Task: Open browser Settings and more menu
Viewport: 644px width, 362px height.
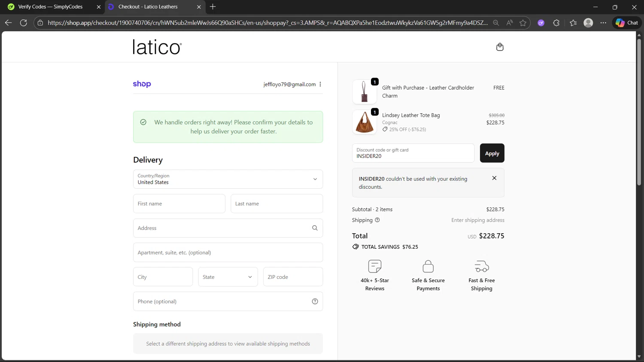Action: coord(603,23)
